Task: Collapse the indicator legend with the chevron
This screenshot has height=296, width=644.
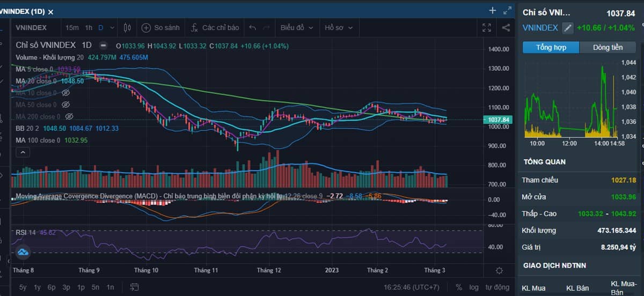Action: pyautogui.click(x=23, y=152)
